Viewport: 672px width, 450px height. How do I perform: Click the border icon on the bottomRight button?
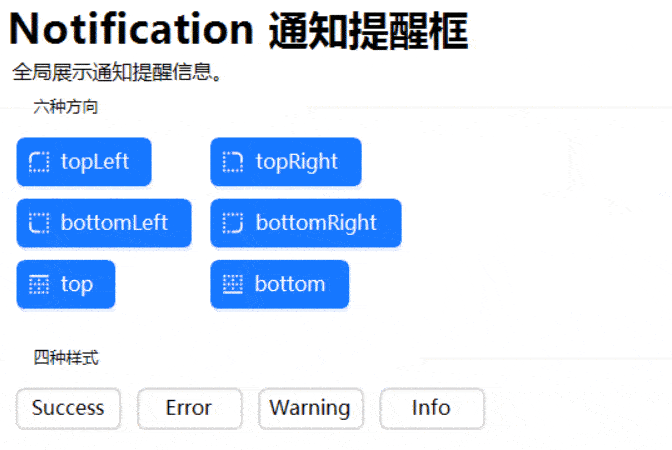232,223
